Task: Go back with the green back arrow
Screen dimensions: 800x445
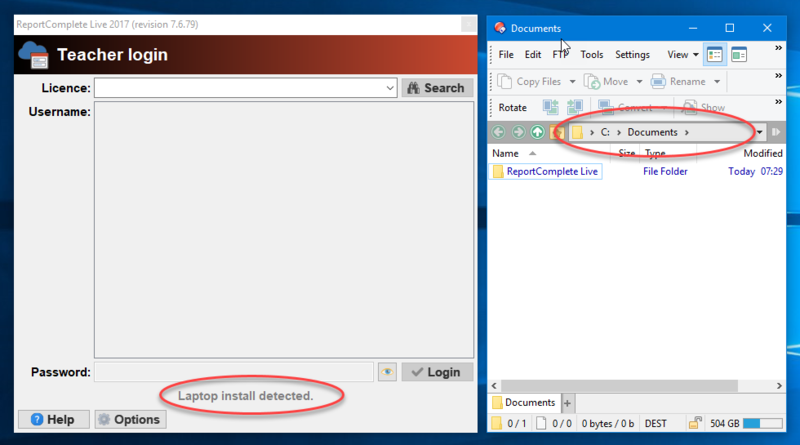Action: click(498, 132)
